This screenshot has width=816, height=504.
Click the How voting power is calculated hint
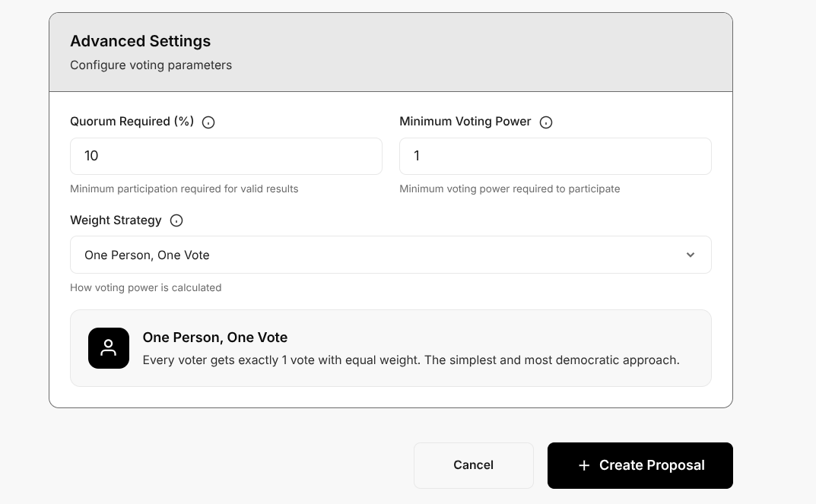coord(146,288)
